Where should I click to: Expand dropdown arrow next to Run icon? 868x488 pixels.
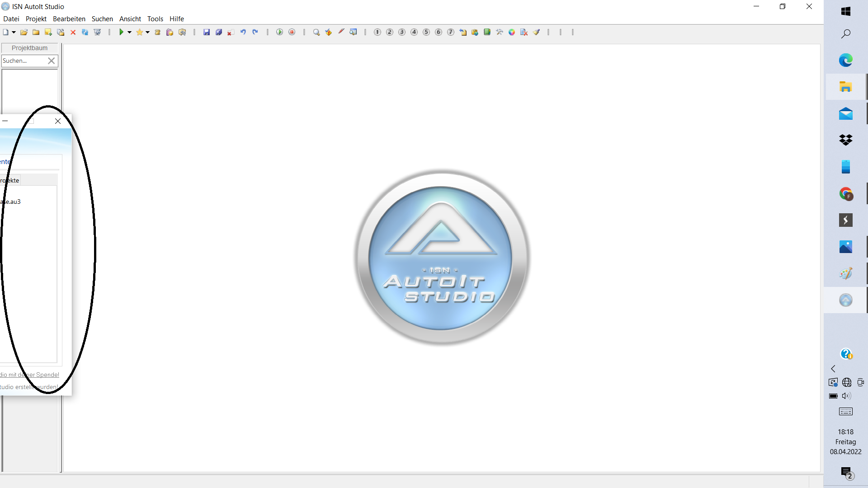(x=129, y=32)
